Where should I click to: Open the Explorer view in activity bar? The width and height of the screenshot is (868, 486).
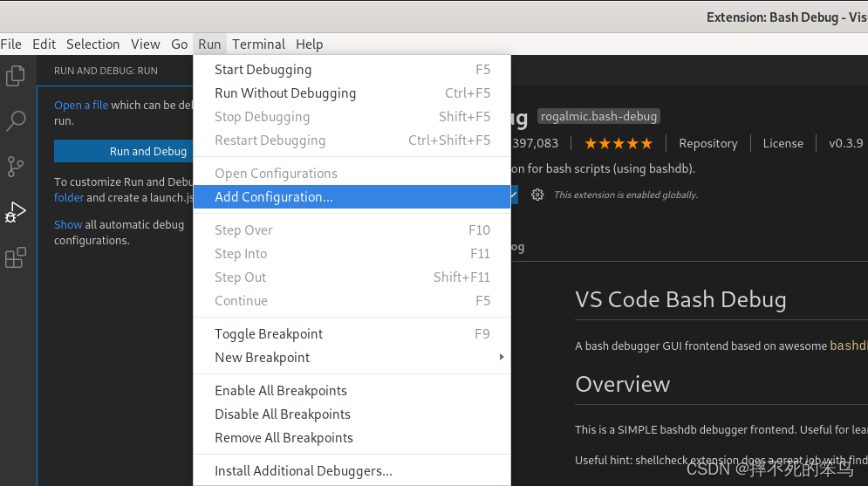pos(16,75)
